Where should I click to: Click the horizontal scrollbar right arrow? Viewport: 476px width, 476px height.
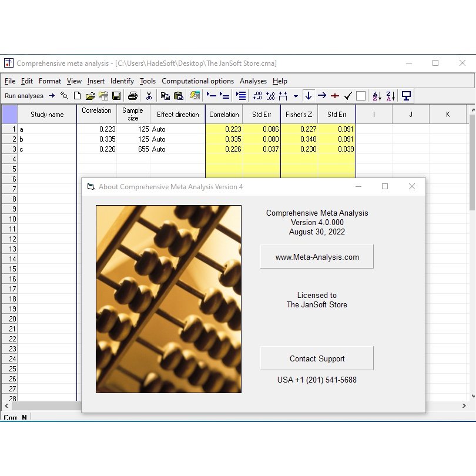point(464,405)
